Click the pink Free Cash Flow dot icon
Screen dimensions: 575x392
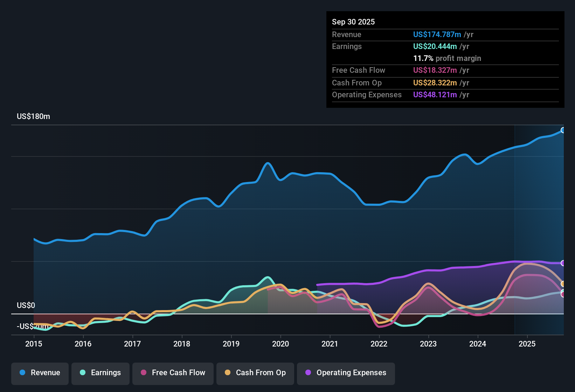point(143,373)
